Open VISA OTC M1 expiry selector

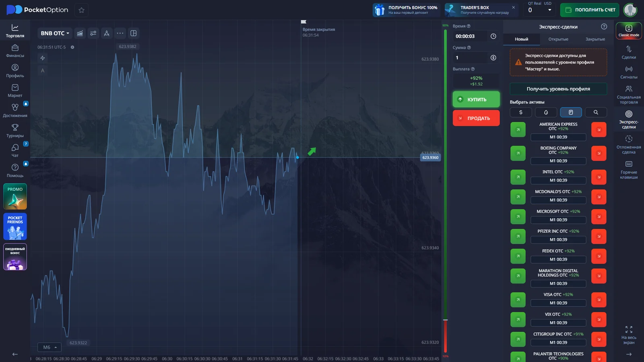point(558,303)
